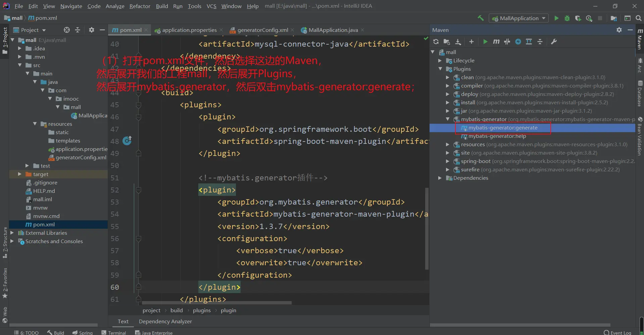Expand the Dependencies node in Maven
The image size is (644, 335).
(x=440, y=178)
